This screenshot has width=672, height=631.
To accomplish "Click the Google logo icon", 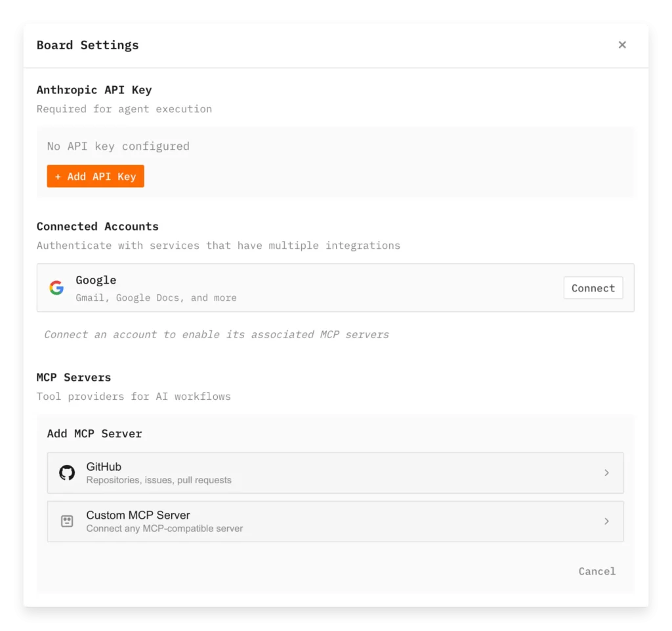I will [x=56, y=287].
